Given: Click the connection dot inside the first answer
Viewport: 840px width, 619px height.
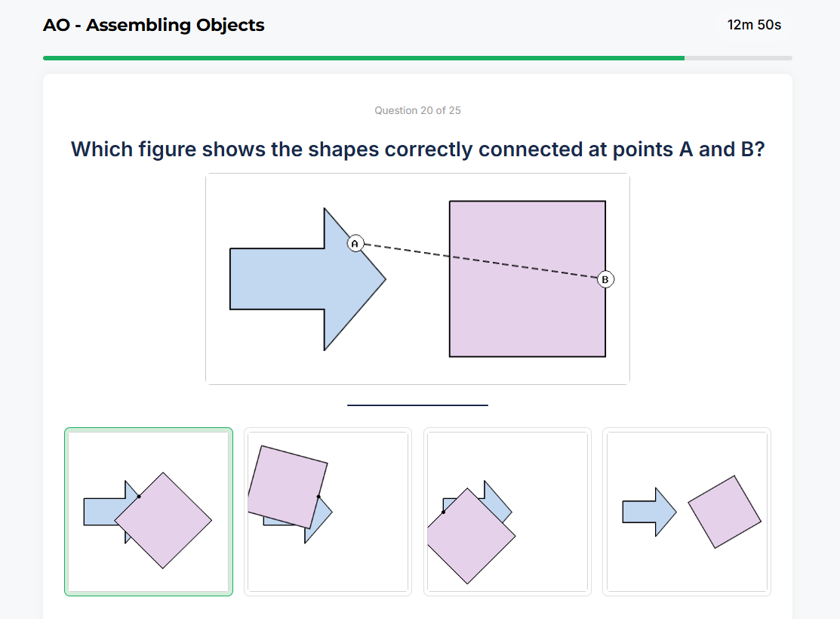Looking at the screenshot, I should tap(140, 497).
